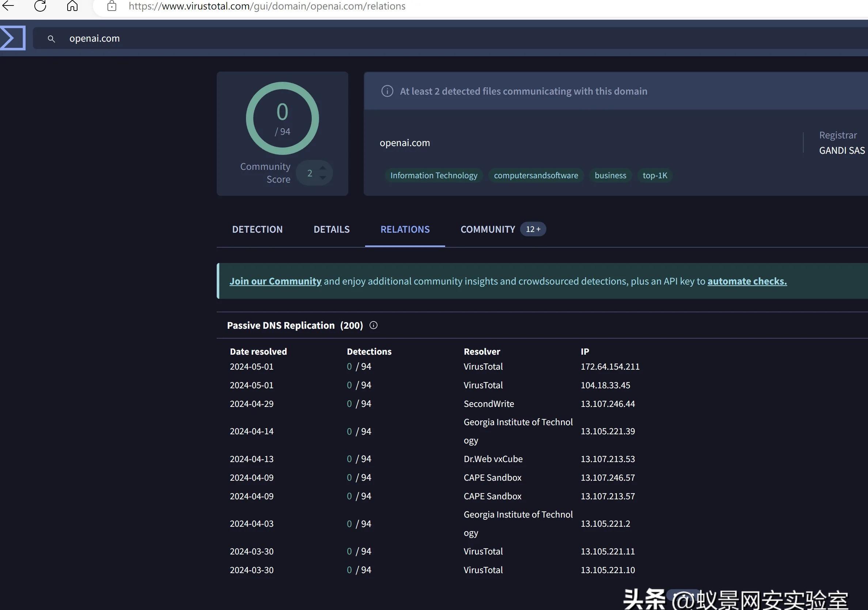Click the GANDI SAS registrar value
868x610 pixels.
pos(842,150)
